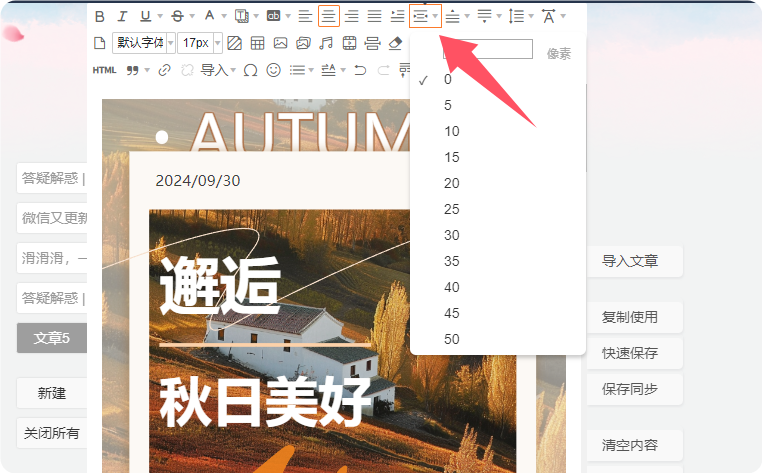Click the font color A icon
The height and width of the screenshot is (473, 762).
(209, 16)
